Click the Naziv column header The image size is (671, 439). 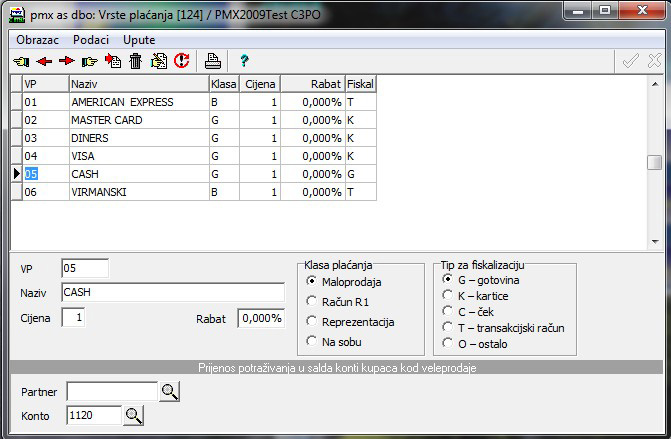point(139,84)
